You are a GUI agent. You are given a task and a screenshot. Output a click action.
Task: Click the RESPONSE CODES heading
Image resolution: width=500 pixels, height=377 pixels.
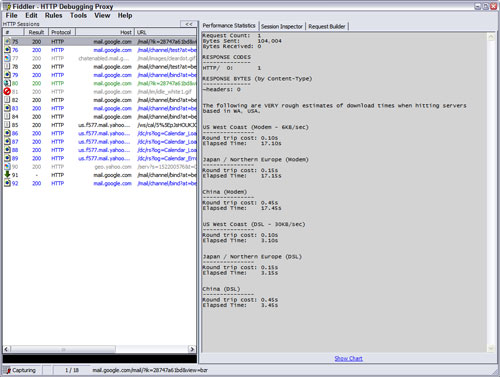226,57
